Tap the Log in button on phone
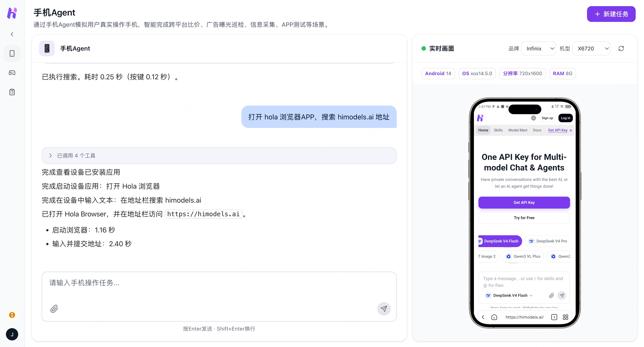 pos(565,118)
